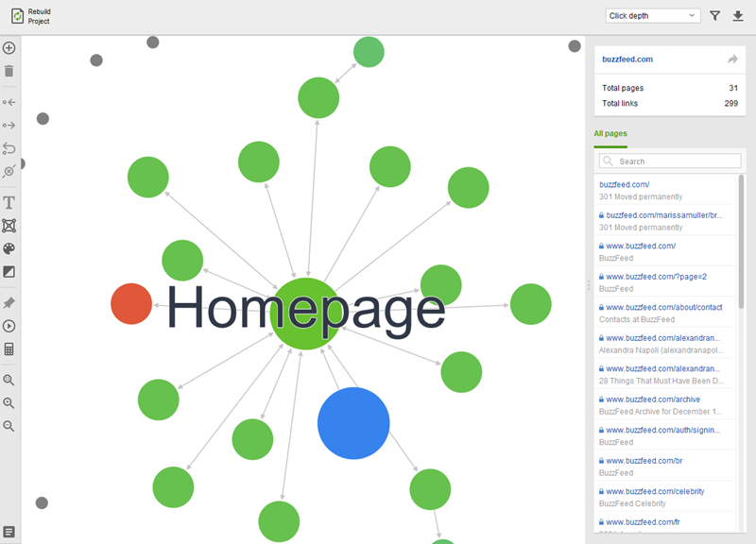Click the red node left of Homepage
Image resolution: width=756 pixels, height=544 pixels.
pyautogui.click(x=131, y=303)
